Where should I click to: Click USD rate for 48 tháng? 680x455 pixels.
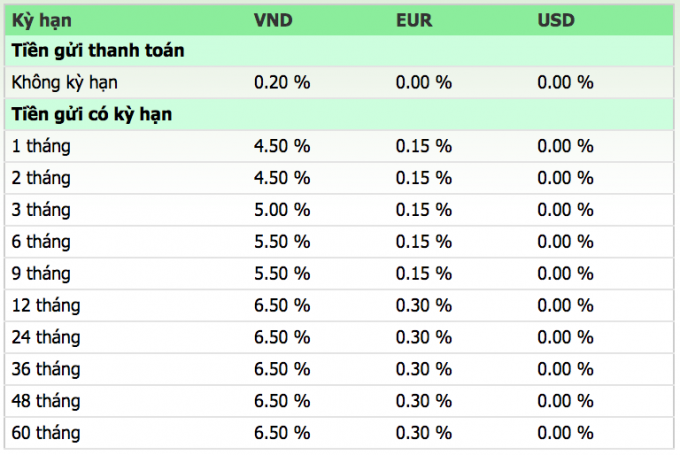click(x=565, y=402)
